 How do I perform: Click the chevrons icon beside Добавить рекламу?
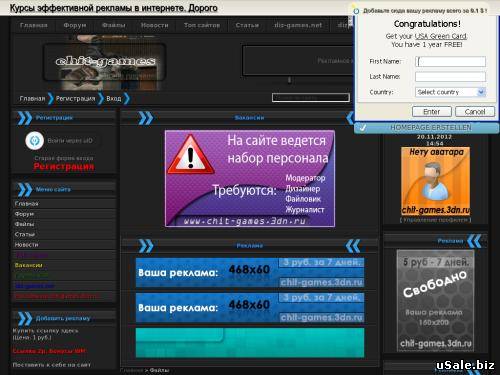click(x=25, y=318)
